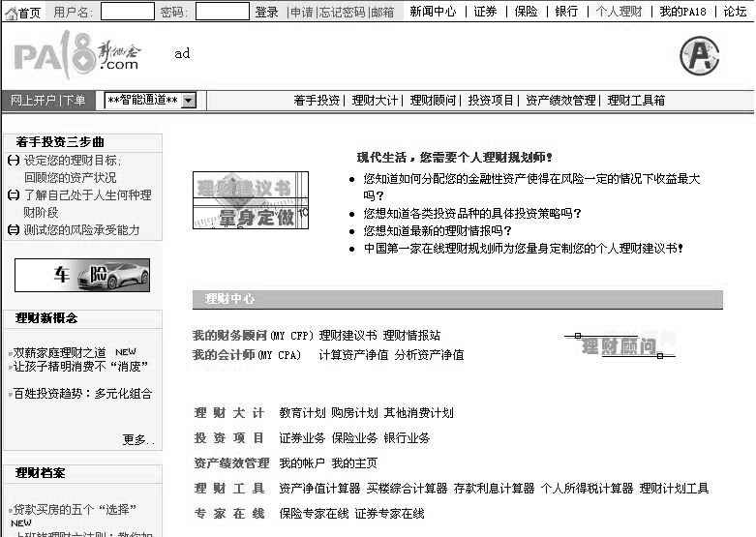This screenshot has width=756, height=537.
Task: Select 理财顾问 in the secondary menu
Action: [x=433, y=101]
